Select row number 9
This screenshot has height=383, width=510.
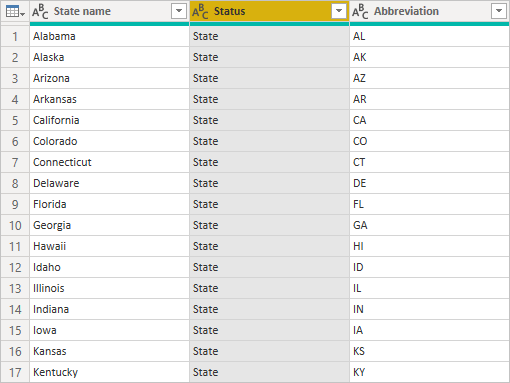(15, 204)
